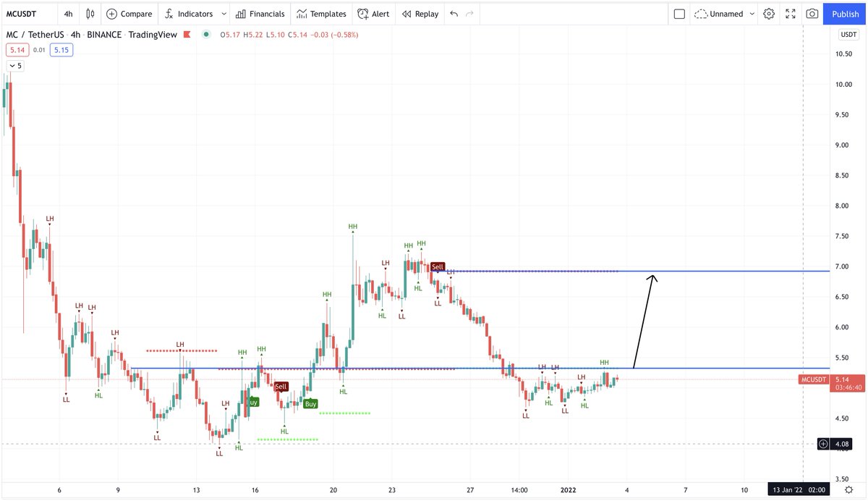This screenshot has height=501, width=868.
Task: Click the 4.08 crosshair price label
Action: click(841, 443)
